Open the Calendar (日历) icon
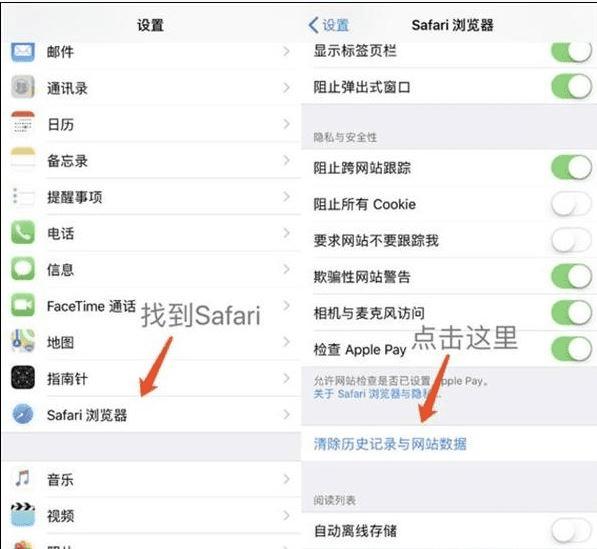Screen dimensions: 597x549 (23, 123)
